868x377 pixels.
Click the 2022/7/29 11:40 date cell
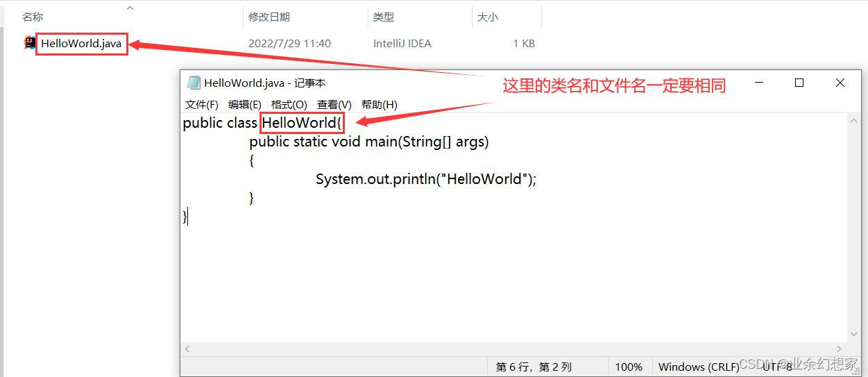click(289, 43)
